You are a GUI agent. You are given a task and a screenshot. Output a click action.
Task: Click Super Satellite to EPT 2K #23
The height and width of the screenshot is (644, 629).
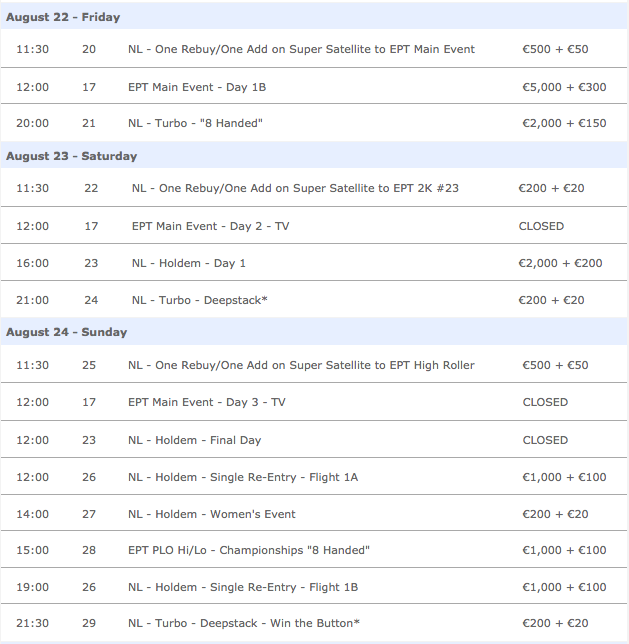[295, 188]
